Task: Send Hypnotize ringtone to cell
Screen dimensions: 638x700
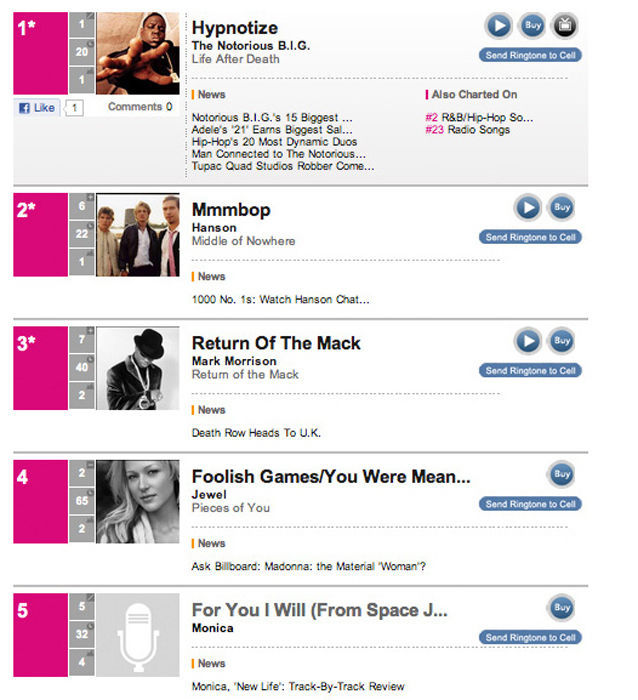Action: [530, 56]
